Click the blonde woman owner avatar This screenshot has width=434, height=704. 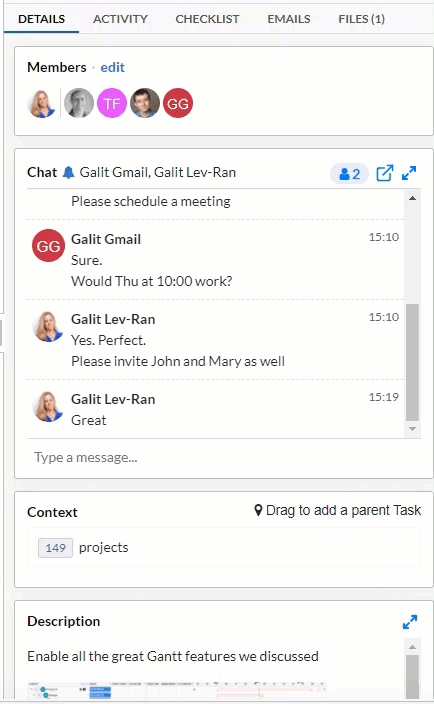click(42, 103)
